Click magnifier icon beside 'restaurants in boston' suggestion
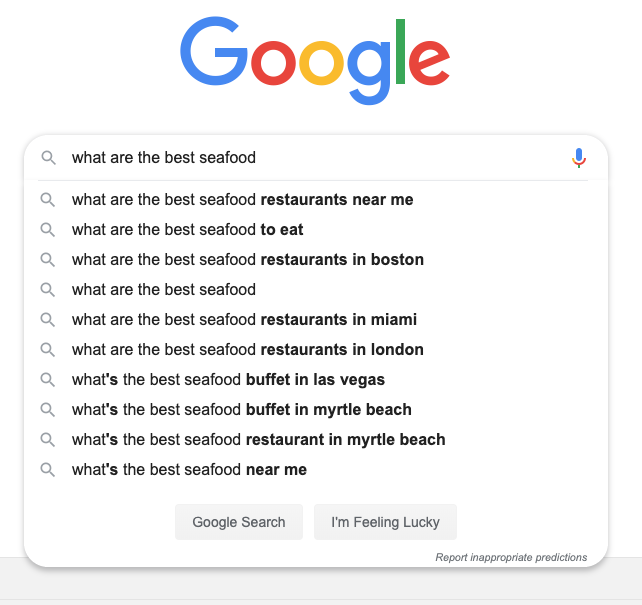Image resolution: width=642 pixels, height=605 pixels. (47, 260)
